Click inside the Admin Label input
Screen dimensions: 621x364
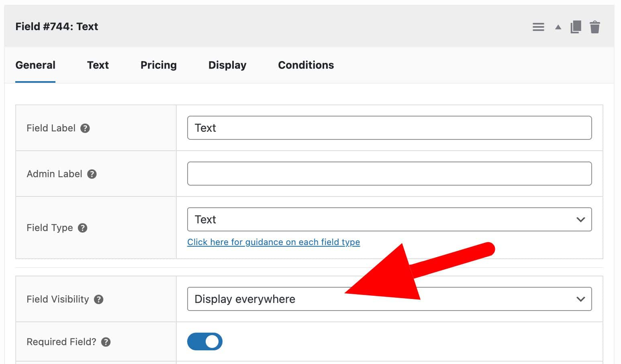tap(389, 174)
